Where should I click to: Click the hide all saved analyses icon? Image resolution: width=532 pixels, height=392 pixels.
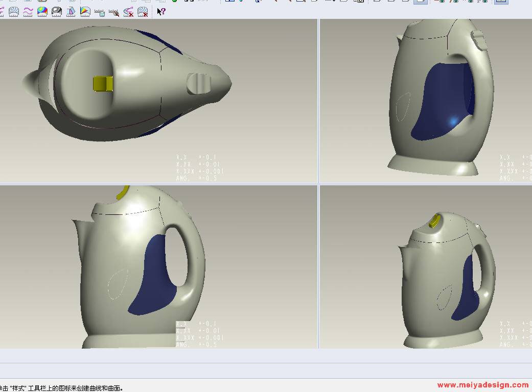[113, 13]
